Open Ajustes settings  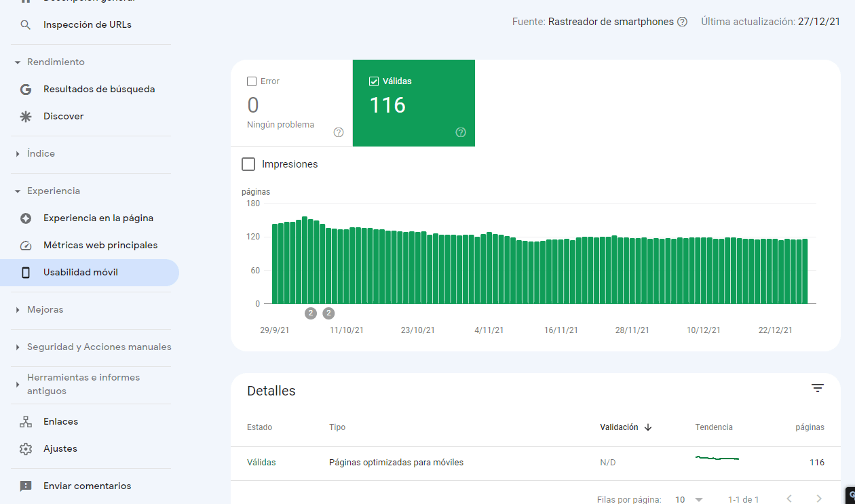pyautogui.click(x=61, y=448)
